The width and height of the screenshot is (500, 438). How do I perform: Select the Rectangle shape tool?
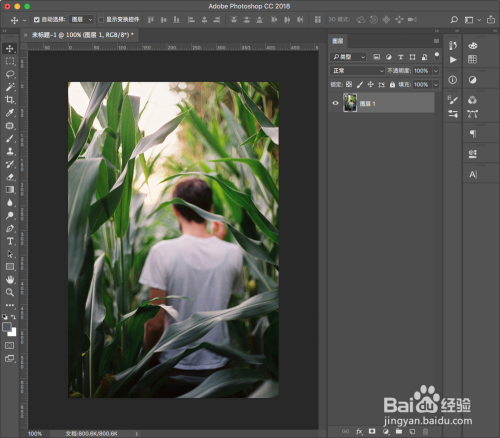pos(10,267)
